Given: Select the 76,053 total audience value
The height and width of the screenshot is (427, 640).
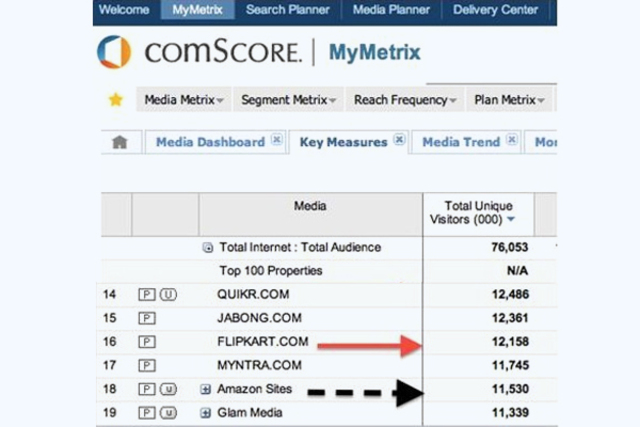Looking at the screenshot, I should coord(510,247).
